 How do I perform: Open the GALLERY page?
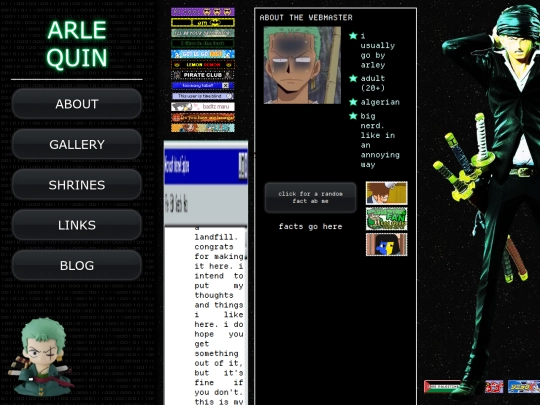tap(77, 144)
